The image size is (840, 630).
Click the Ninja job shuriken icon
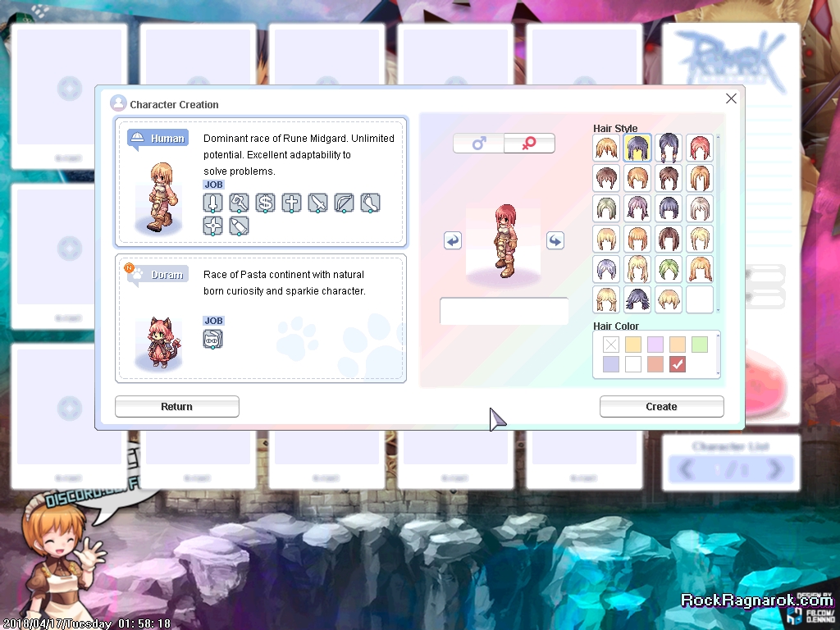click(x=212, y=226)
